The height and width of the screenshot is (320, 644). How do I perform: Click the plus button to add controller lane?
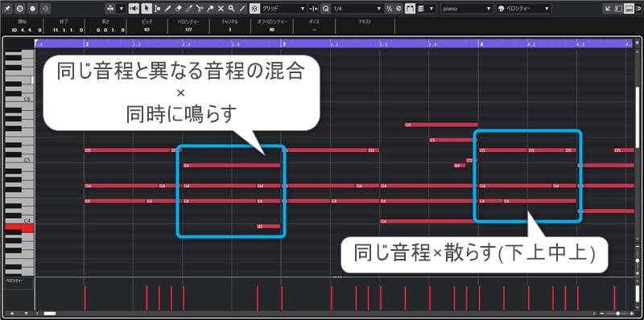coord(12,314)
